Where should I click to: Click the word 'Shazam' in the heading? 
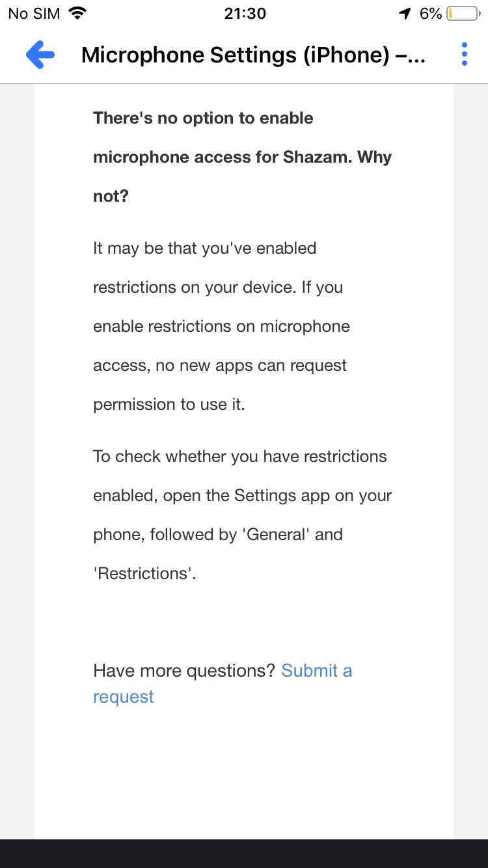318,157
